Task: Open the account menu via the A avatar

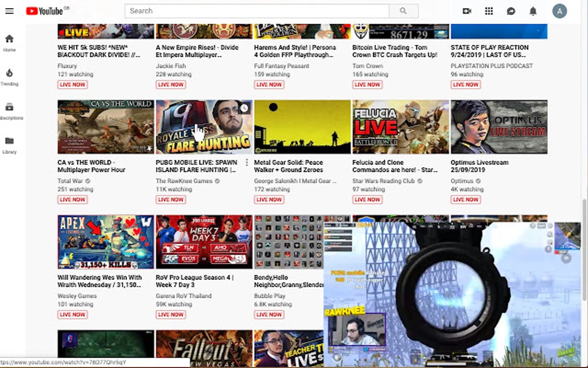Action: coord(560,11)
